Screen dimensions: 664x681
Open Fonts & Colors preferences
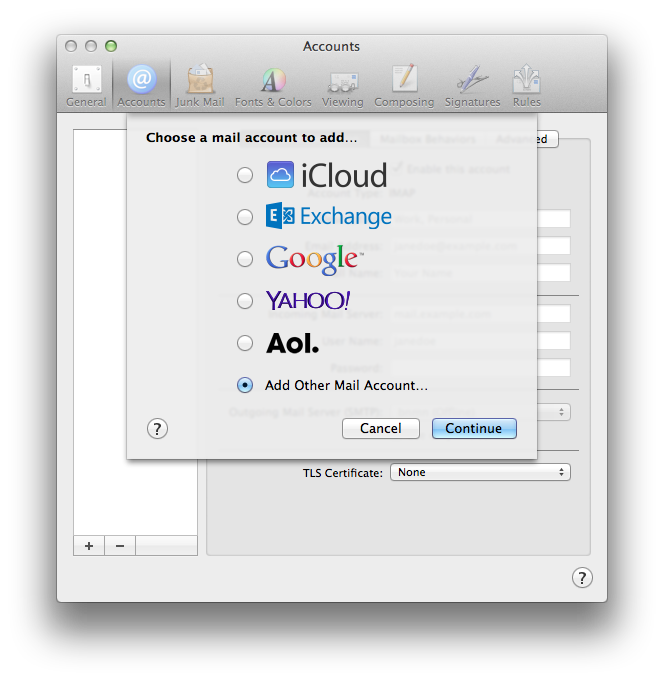[x=273, y=86]
